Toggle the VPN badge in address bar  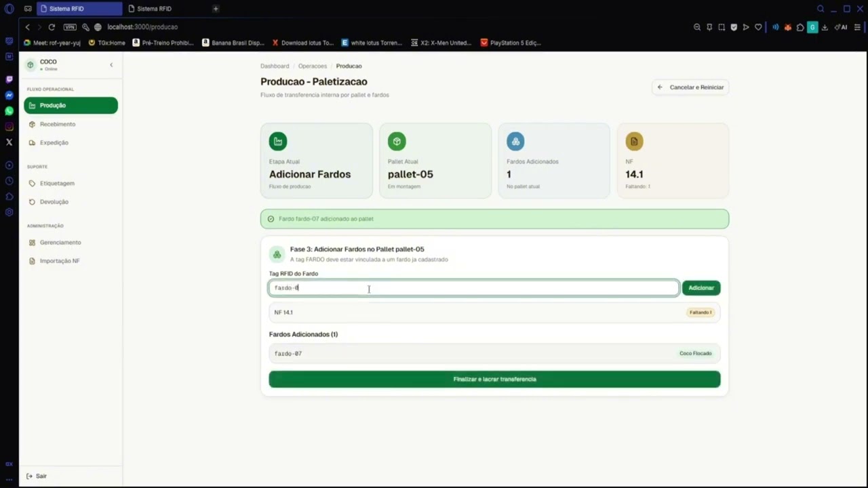[x=70, y=27]
